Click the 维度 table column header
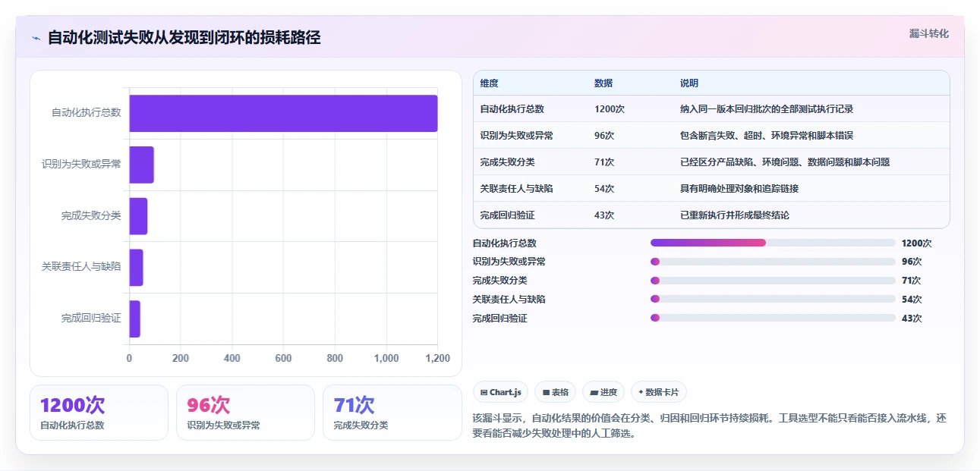The height and width of the screenshot is (471, 980). [490, 83]
